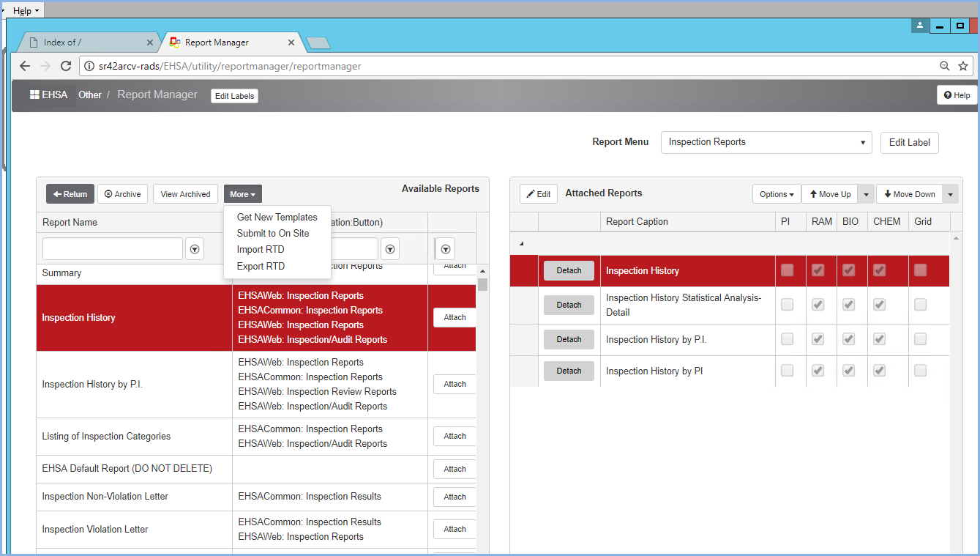Viewport: 980px width, 556px height.
Task: Expand arrow next to Move Up
Action: 867,194
